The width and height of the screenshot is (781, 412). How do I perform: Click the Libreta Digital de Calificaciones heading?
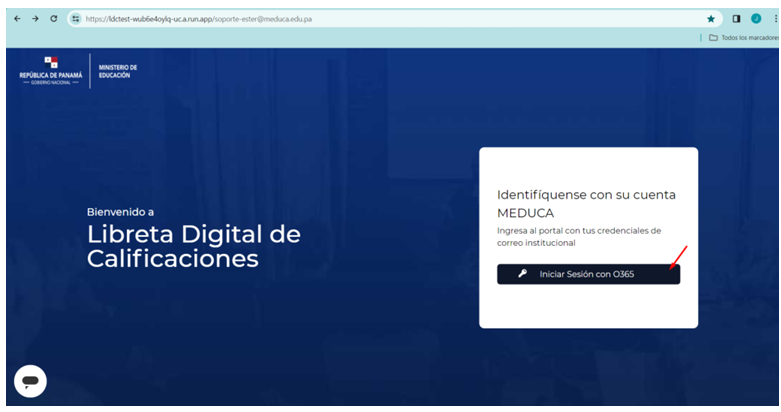pos(193,246)
